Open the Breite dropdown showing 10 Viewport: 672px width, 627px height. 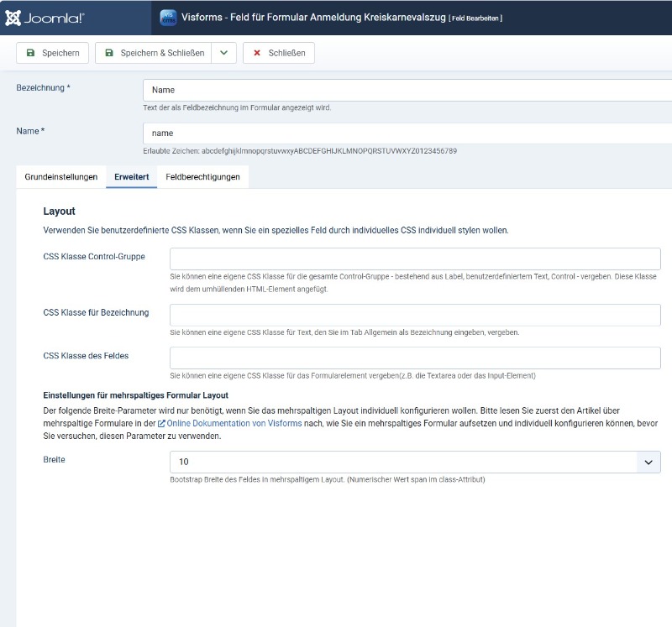pyautogui.click(x=415, y=462)
